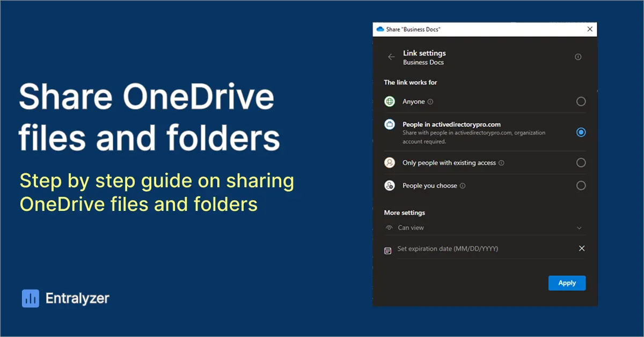This screenshot has height=337, width=644.
Task: Click the 'More settings' heading
Action: (404, 213)
